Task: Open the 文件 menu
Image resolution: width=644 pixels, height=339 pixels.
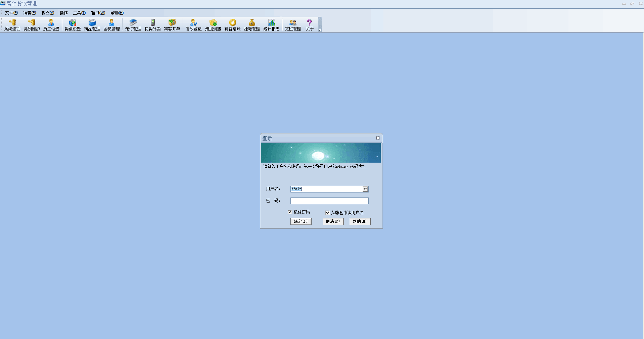Action: coord(11,13)
